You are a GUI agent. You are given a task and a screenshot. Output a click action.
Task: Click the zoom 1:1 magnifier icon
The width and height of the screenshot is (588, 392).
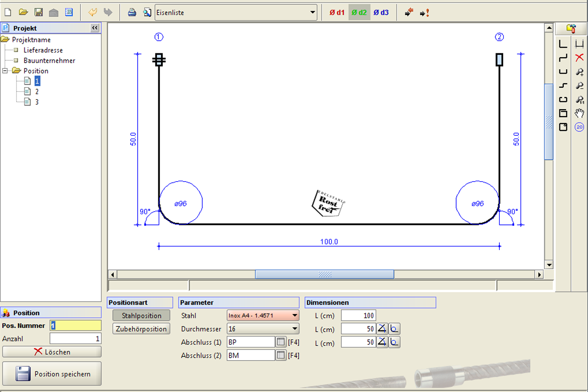tap(580, 100)
